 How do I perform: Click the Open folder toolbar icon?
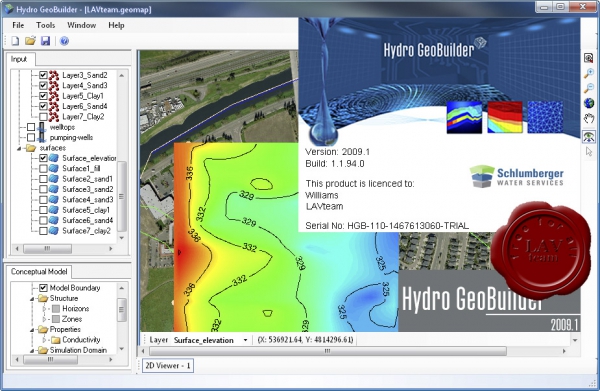(30, 41)
